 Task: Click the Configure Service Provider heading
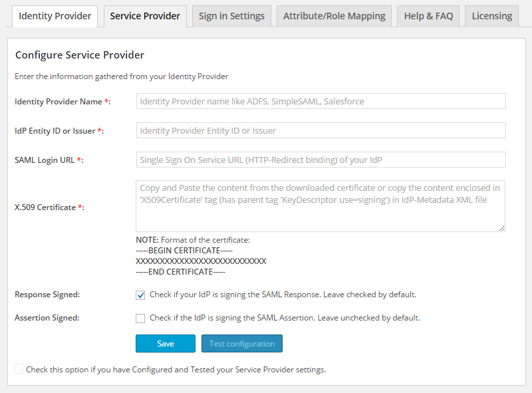(x=80, y=55)
